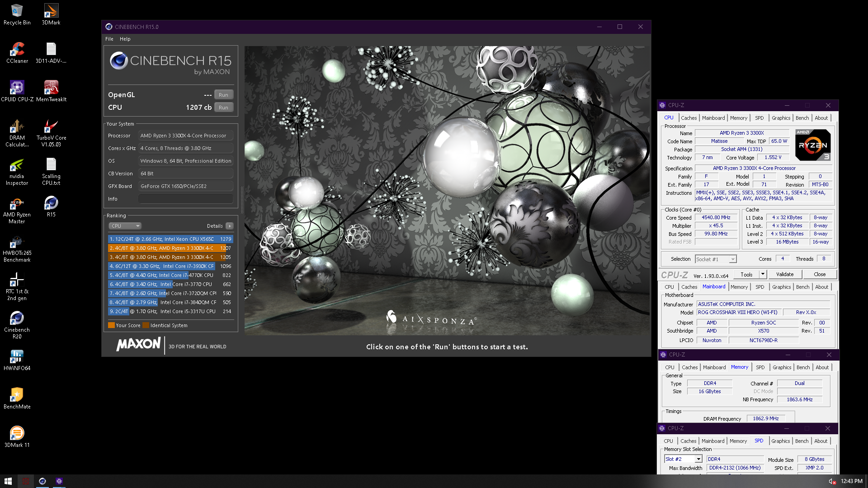
Task: Click Validate button in CPU-Z
Action: tap(785, 275)
